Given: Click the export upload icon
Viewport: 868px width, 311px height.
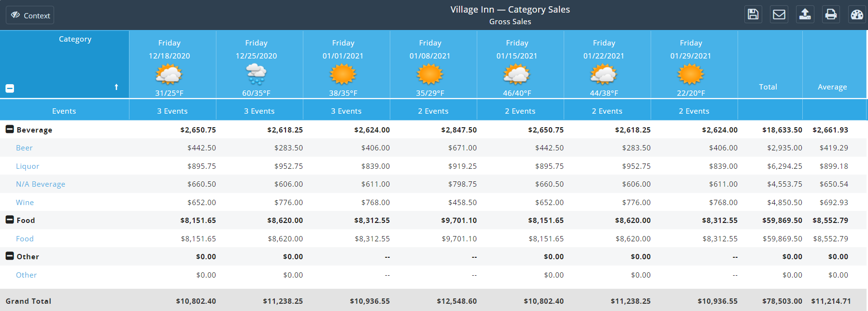Looking at the screenshot, I should point(805,15).
